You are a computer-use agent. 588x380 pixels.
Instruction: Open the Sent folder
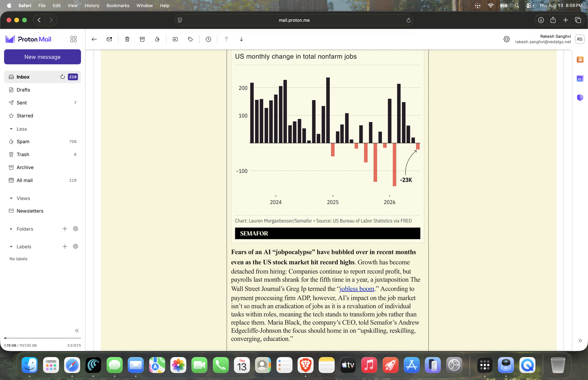pos(42,103)
